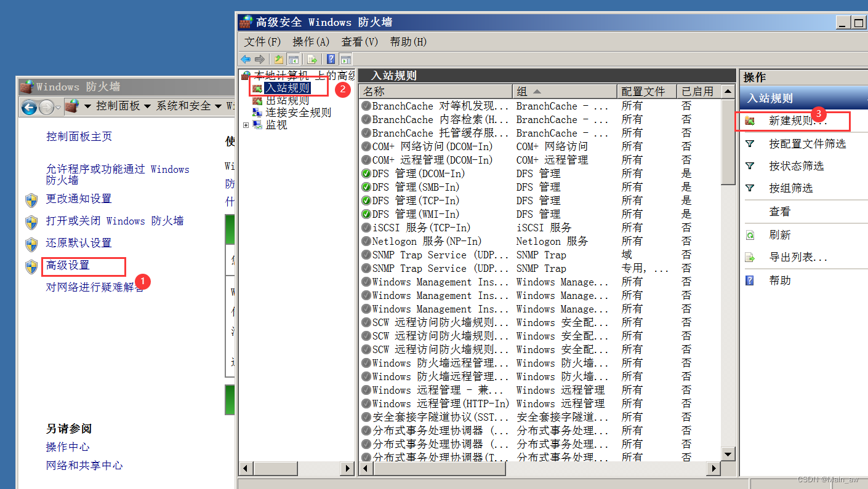Select 入站规则 in the console tree
The height and width of the screenshot is (489, 868).
[287, 88]
